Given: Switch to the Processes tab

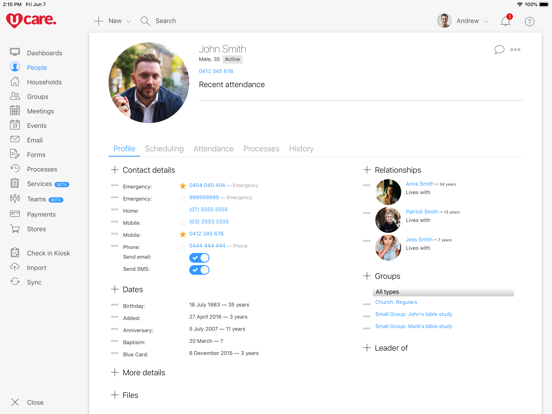Looking at the screenshot, I should tap(261, 149).
